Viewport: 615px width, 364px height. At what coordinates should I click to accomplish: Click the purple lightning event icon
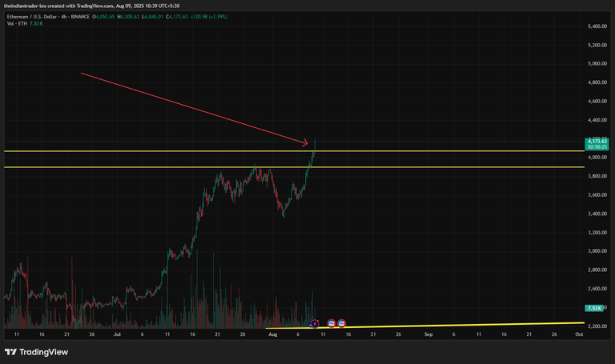point(314,324)
